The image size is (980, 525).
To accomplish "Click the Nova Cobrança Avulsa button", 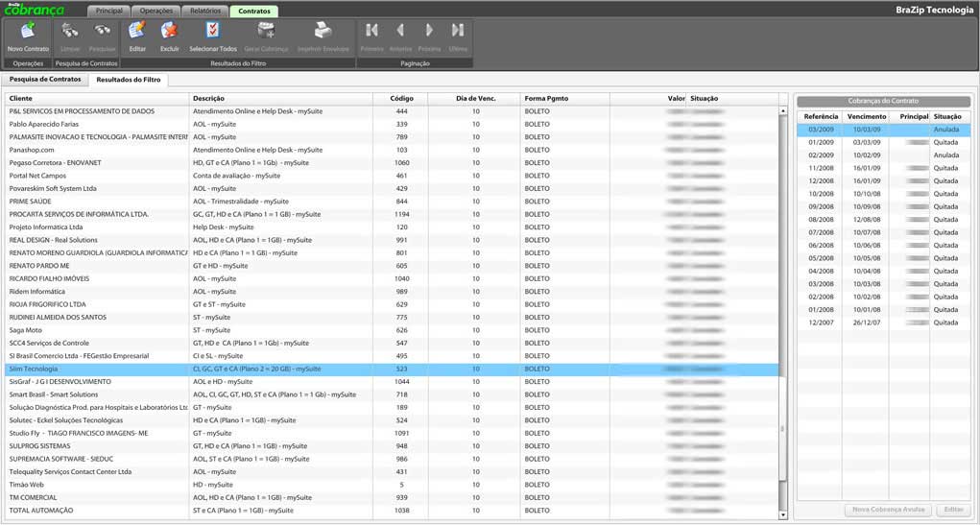I will (x=888, y=510).
